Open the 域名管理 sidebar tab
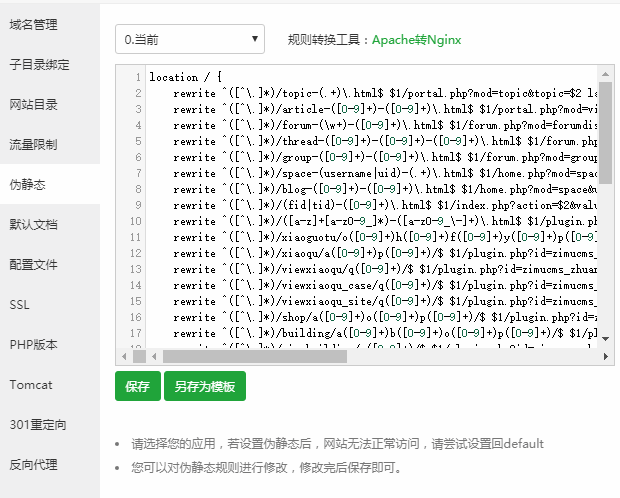Screen dimensions: 620x498 pos(50,25)
